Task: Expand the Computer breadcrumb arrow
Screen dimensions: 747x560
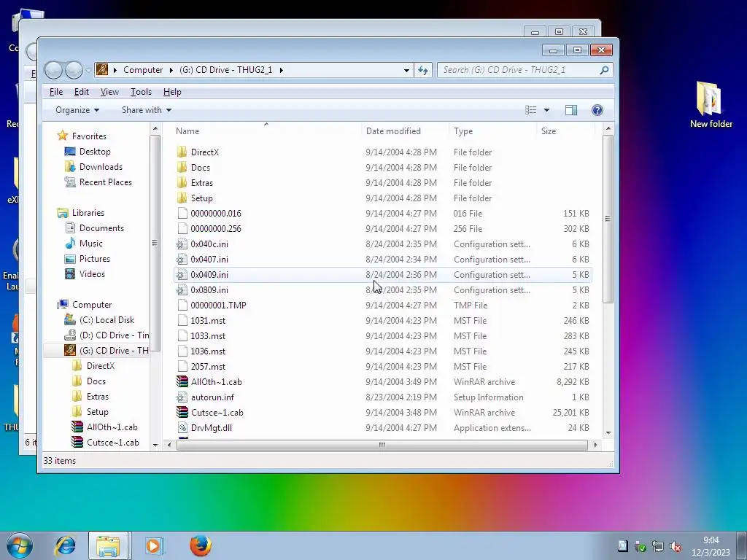Action: coord(171,70)
